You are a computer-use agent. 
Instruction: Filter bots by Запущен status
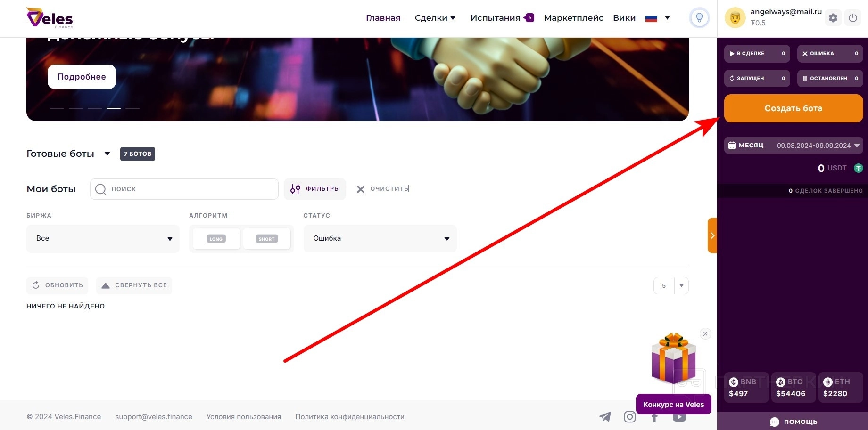757,78
